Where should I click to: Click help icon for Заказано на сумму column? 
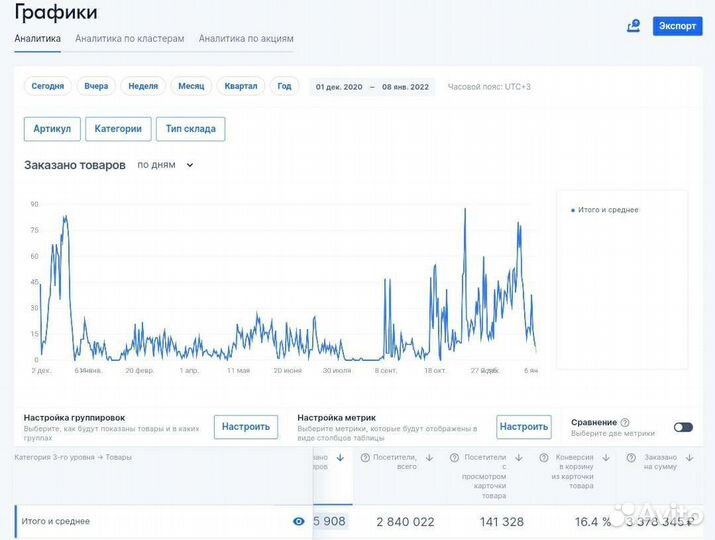[631, 457]
